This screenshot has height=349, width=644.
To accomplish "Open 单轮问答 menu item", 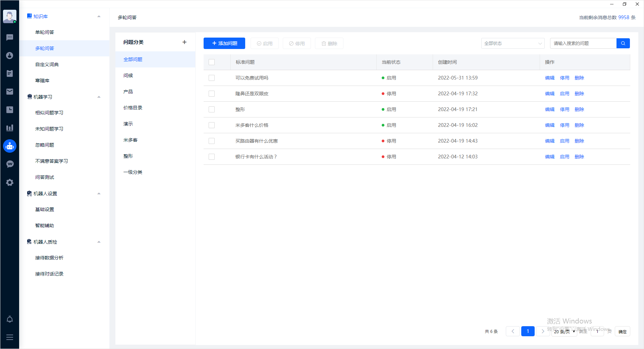I will tap(45, 32).
